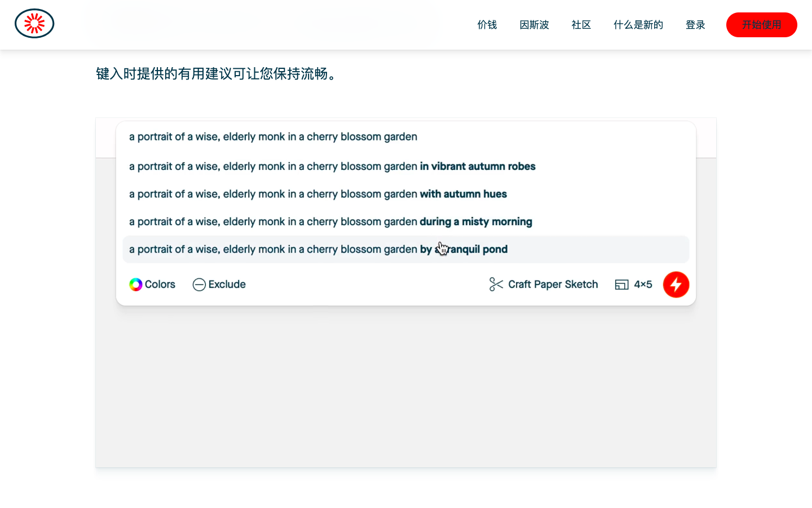Go to the 因斯波 navigation item

(534, 25)
